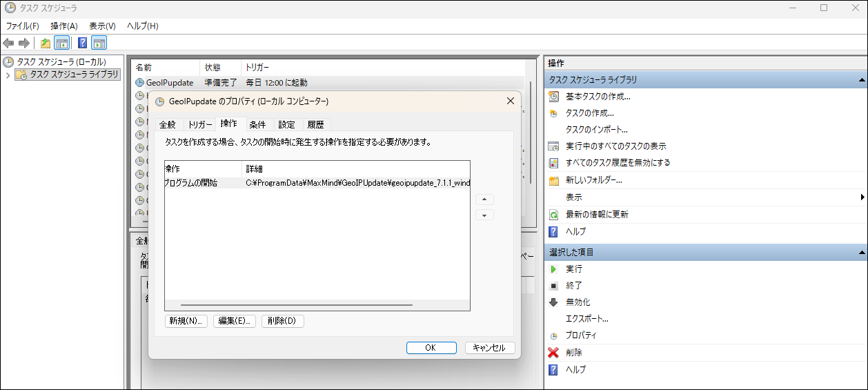Click the toolbar blue question mark help icon
This screenshot has width=868, height=390.
pyautogui.click(x=82, y=43)
